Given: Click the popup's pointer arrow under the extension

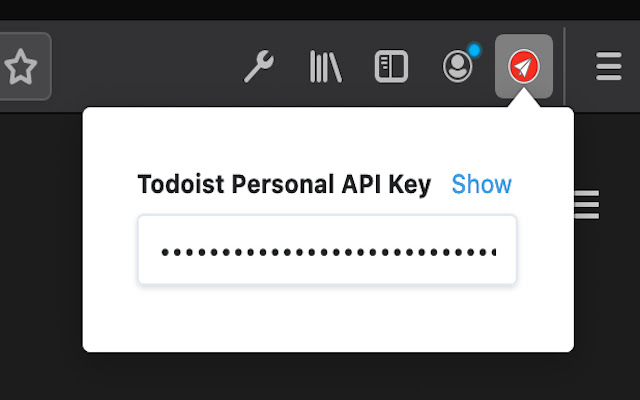Looking at the screenshot, I should (524, 103).
